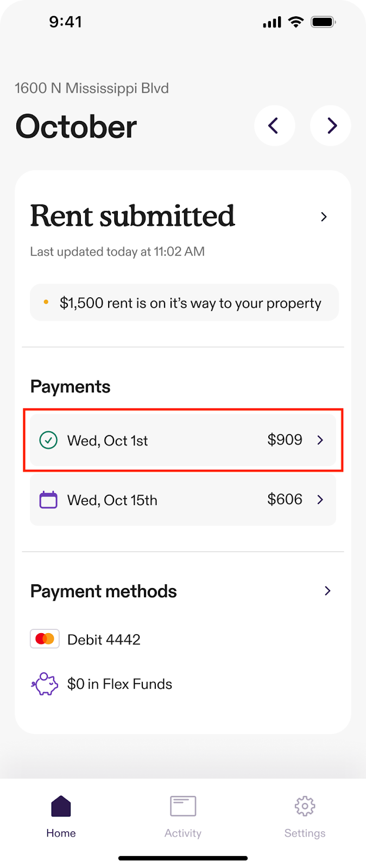Tap the $1,500 rent status banner
This screenshot has height=868, width=366.
tap(184, 303)
